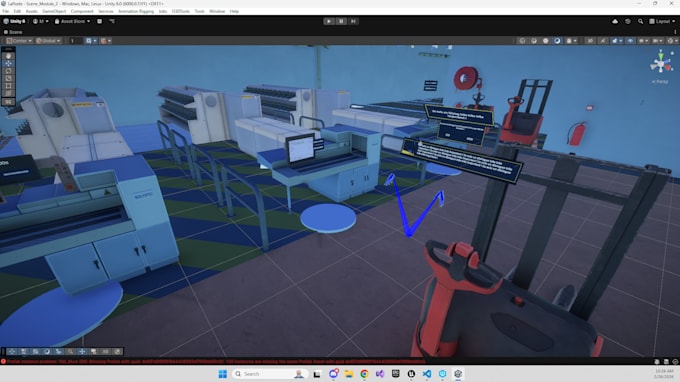Image resolution: width=680 pixels, height=382 pixels.
Task: Open the Windows Start menu
Action: 222,374
